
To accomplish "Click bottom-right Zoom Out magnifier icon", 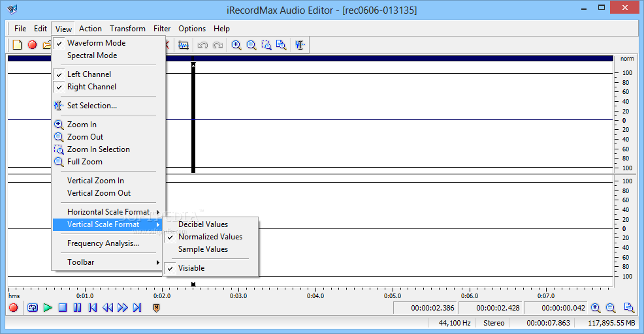I will (611, 308).
